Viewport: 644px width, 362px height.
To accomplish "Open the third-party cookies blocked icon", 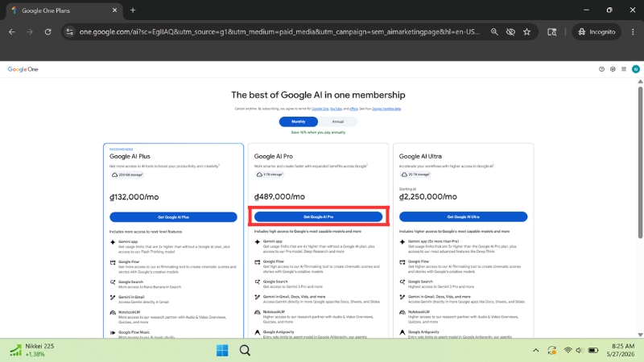I will (510, 31).
